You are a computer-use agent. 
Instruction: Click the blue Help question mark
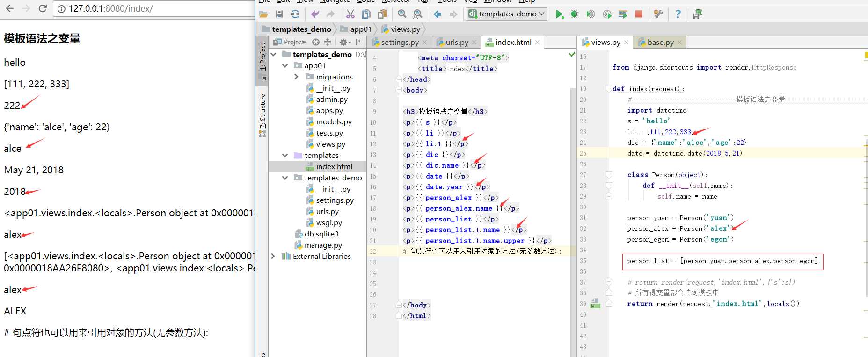tap(678, 14)
